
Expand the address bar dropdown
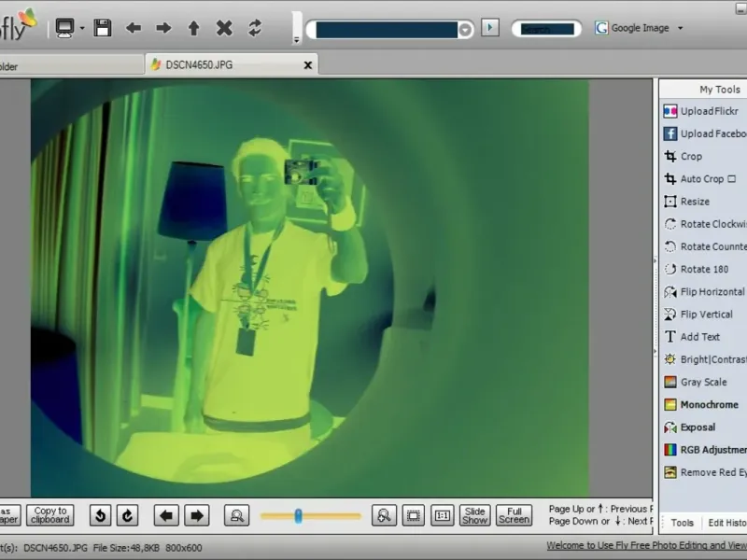tap(465, 30)
